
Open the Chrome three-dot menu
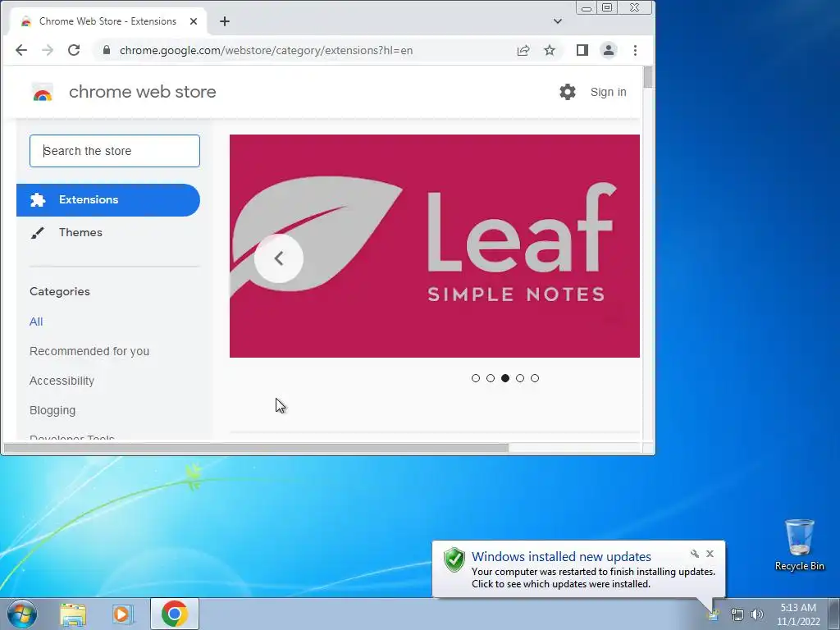636,50
